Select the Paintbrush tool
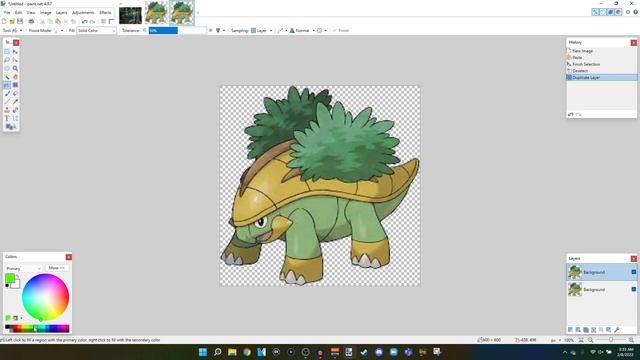 [7, 93]
